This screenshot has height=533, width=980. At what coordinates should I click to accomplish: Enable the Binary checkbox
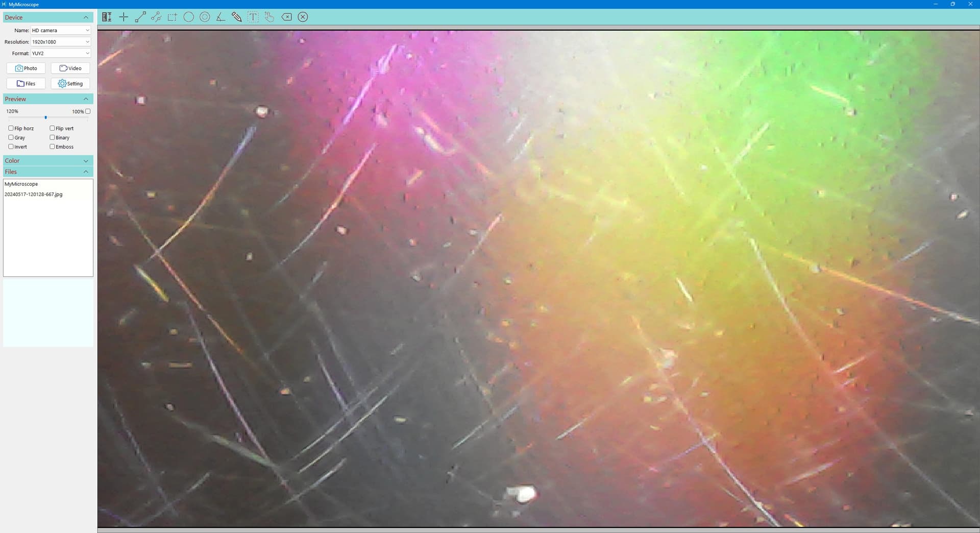coord(52,137)
